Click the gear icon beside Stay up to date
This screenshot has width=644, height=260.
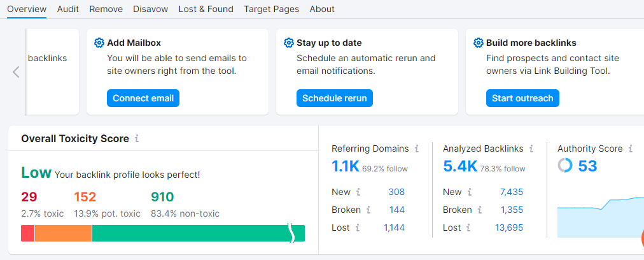tap(289, 43)
